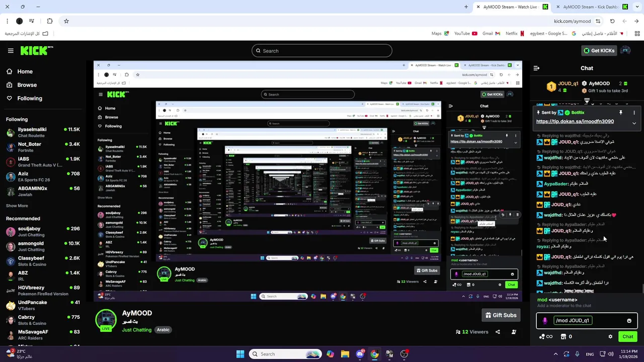Viewport: 644px width, 362px height.
Task: Open UndPancake recommended channel
Action: coord(43,306)
